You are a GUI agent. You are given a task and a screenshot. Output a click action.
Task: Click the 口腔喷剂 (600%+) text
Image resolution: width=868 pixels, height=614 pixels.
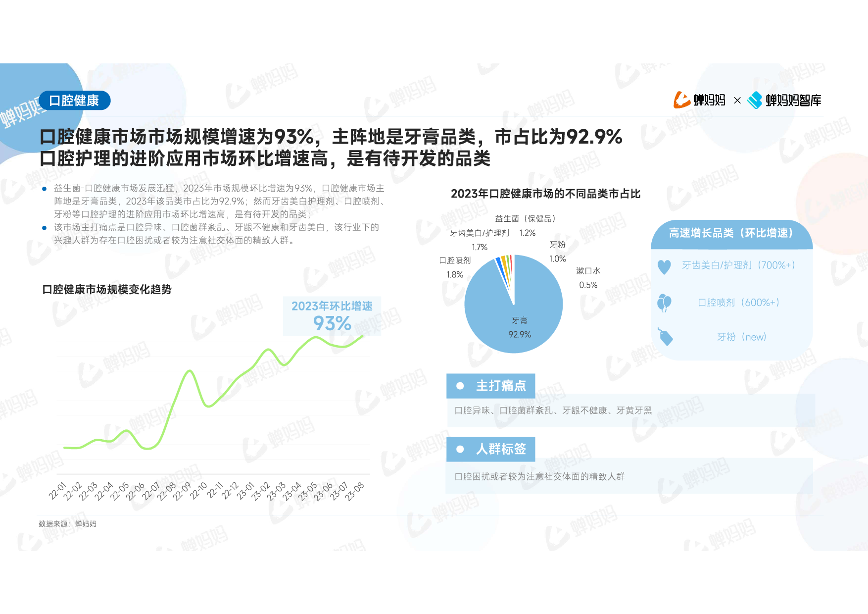point(738,303)
